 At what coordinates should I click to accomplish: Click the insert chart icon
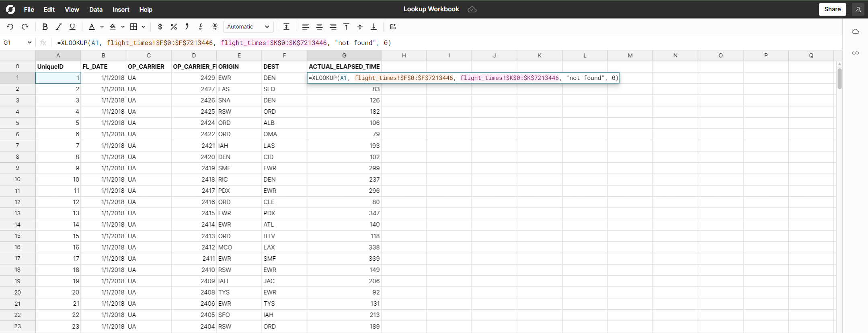[393, 27]
